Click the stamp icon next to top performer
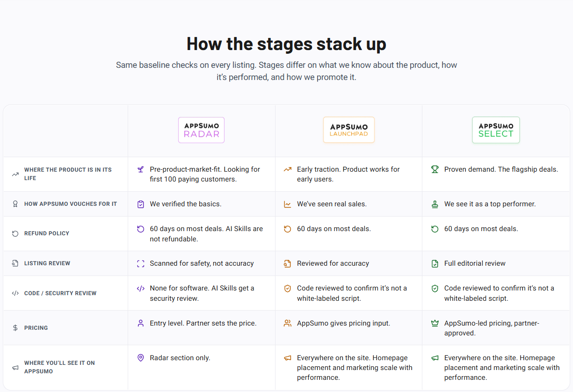Screen dimensions: 573x392 pos(435,204)
